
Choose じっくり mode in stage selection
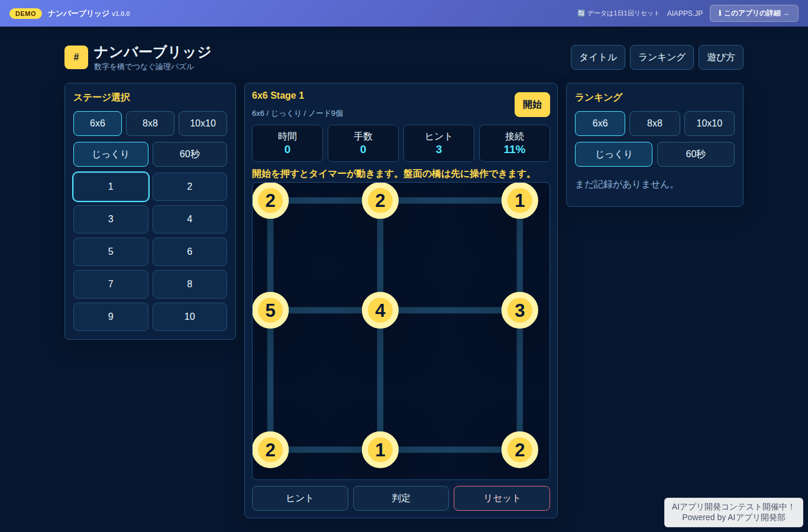pos(111,154)
